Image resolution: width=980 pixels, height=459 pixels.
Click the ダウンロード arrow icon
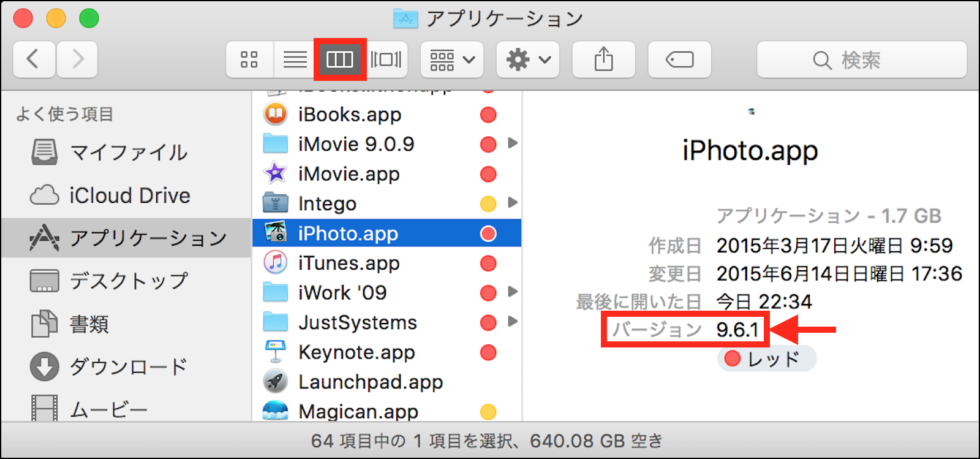click(45, 366)
